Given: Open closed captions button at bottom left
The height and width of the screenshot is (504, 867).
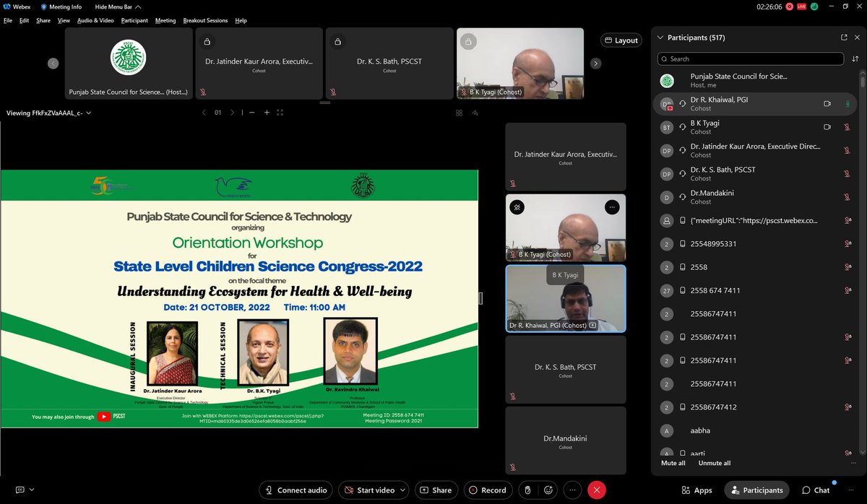Looking at the screenshot, I should point(20,490).
